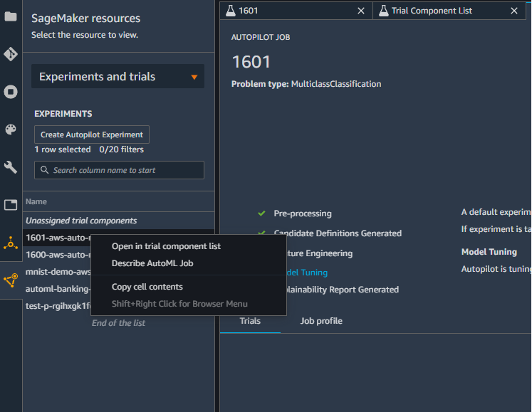
Task: Select the test-p-rgihxgk1f experiment row
Action: [x=58, y=306]
